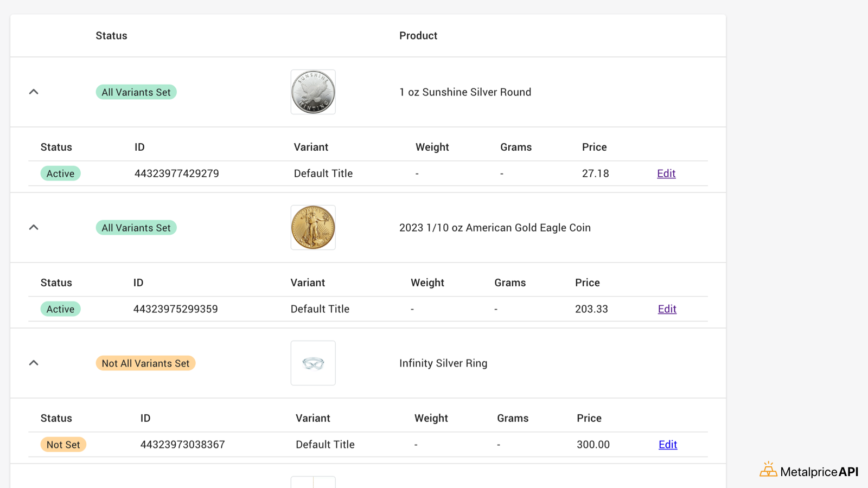Click the Not All Variants Set badge

click(x=145, y=363)
